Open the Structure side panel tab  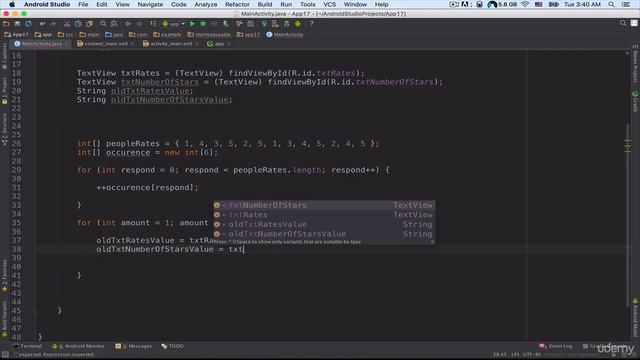[x=4, y=129]
